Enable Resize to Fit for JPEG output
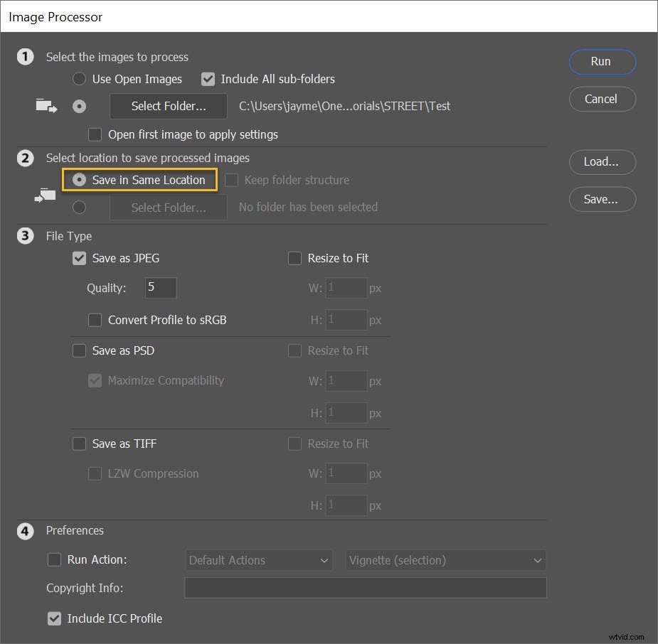Screen dimensions: 658x644 pyautogui.click(x=294, y=258)
